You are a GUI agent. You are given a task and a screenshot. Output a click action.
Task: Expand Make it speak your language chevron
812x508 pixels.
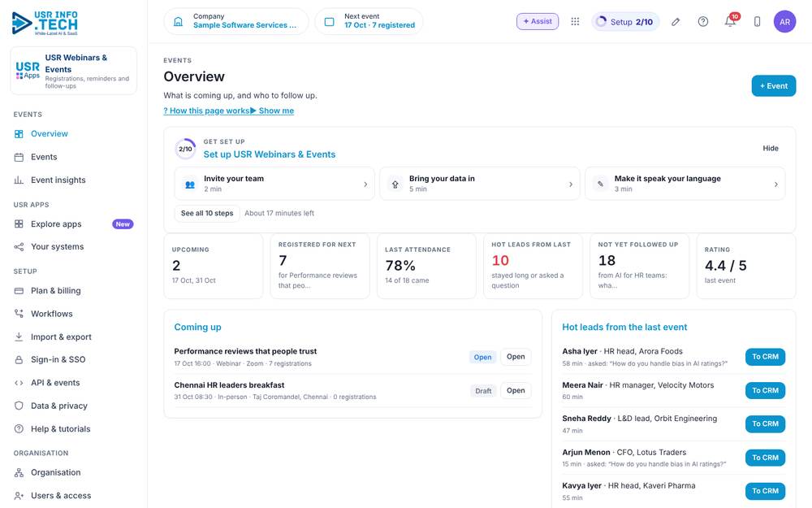tap(775, 184)
